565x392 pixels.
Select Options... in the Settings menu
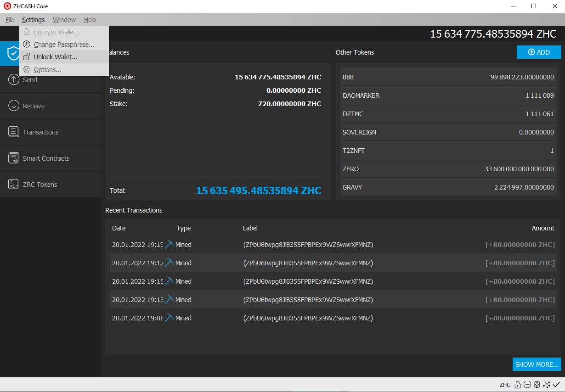[x=64, y=70]
